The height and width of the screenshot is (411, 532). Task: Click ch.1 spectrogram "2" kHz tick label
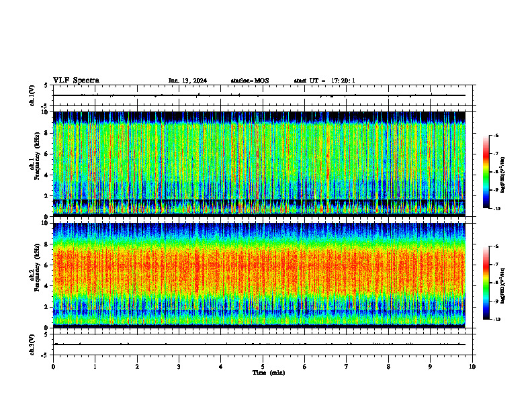[x=46, y=195]
